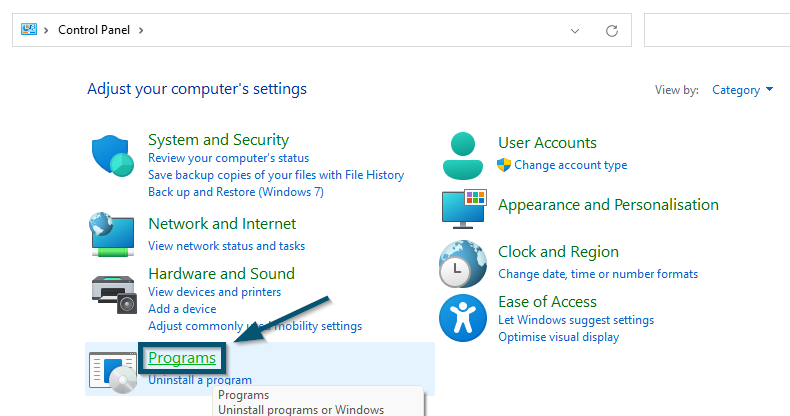Open User Accounts category
Image resolution: width=790 pixels, height=416 pixels.
click(547, 143)
